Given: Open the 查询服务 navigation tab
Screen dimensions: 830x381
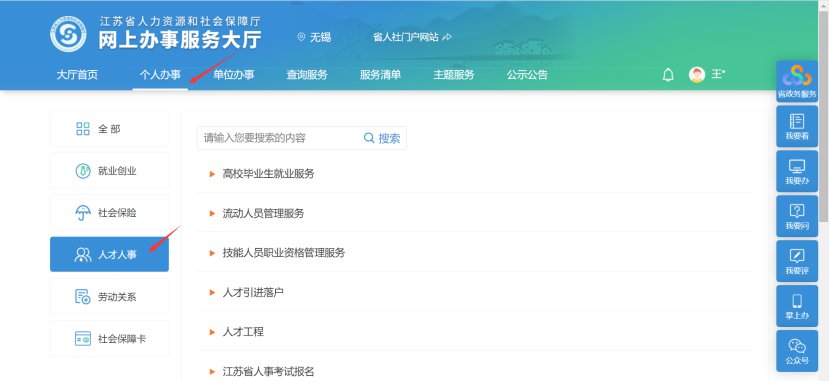Looking at the screenshot, I should pos(307,75).
